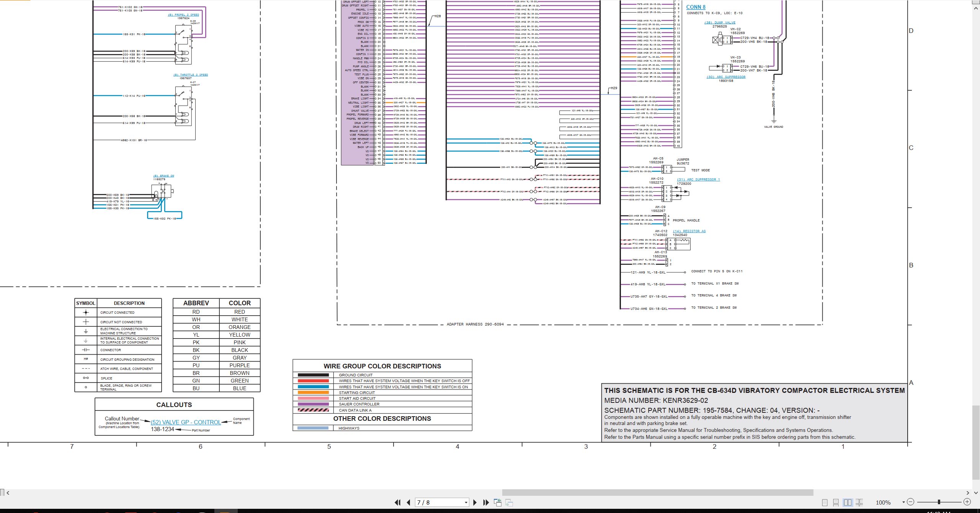This screenshot has width=980, height=513.
Task: Click the previous view icon
Action: [498, 502]
